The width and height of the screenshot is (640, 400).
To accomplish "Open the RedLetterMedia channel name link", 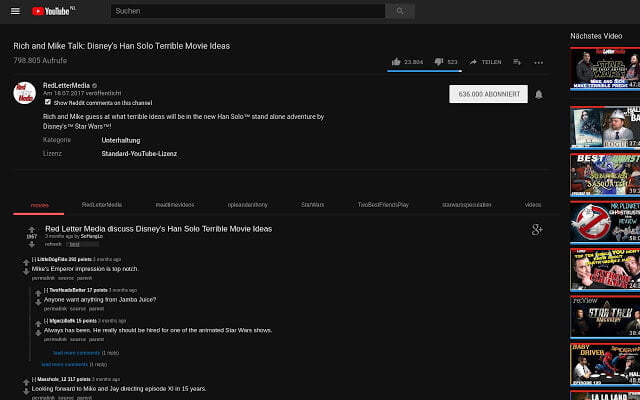I will 66,85.
